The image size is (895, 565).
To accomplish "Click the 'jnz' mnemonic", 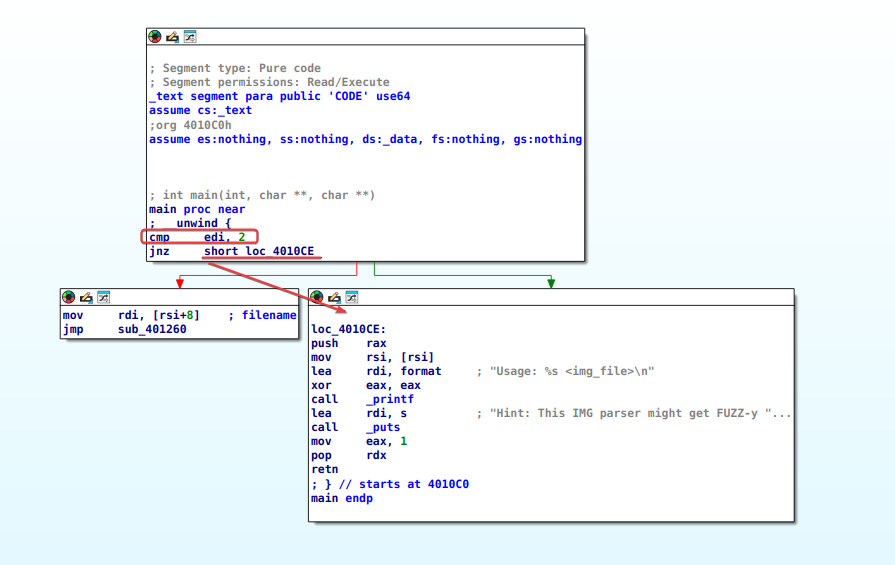I will [160, 251].
